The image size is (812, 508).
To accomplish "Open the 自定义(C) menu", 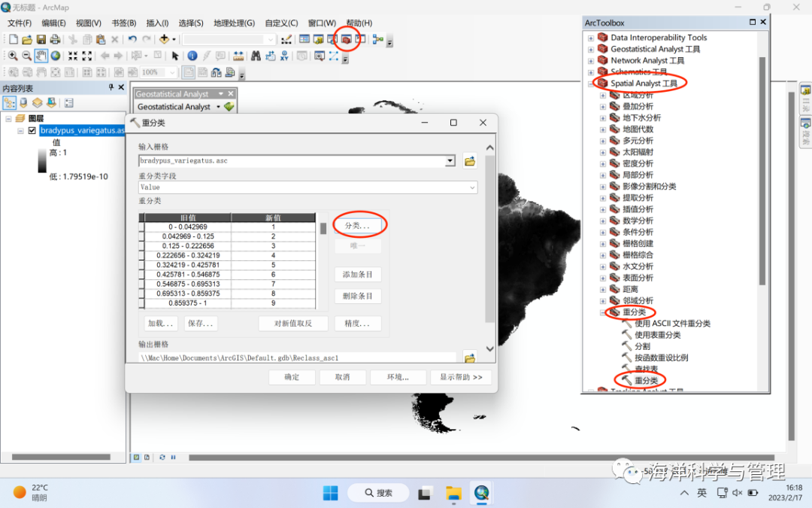I will click(281, 23).
